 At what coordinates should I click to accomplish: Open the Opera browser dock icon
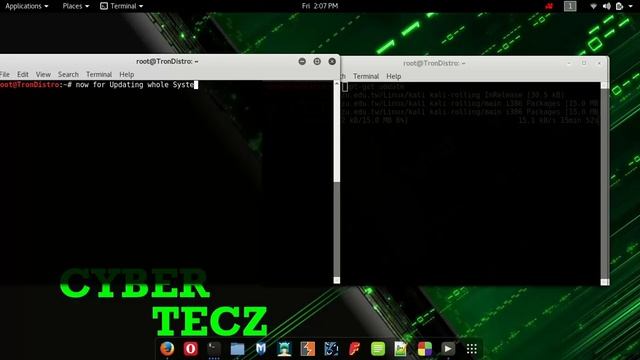click(190, 349)
